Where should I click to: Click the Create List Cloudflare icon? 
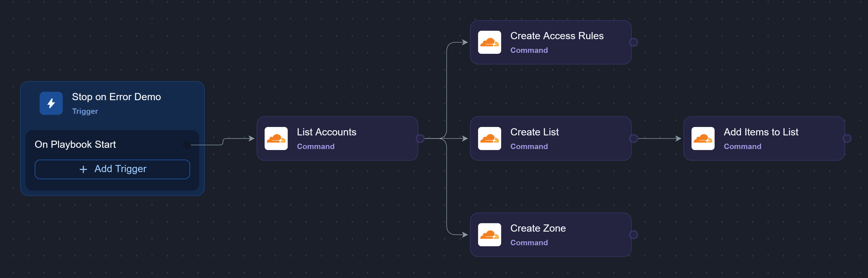pyautogui.click(x=489, y=138)
